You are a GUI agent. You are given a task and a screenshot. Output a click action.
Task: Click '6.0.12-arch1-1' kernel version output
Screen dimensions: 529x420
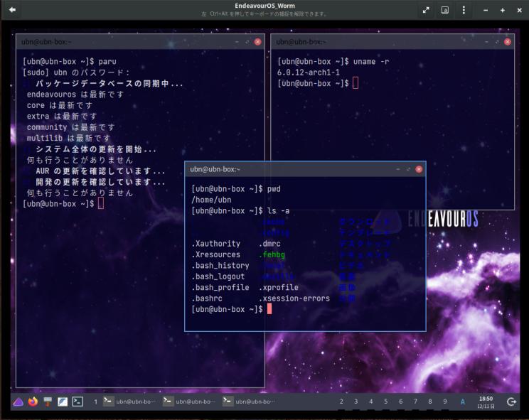(309, 72)
